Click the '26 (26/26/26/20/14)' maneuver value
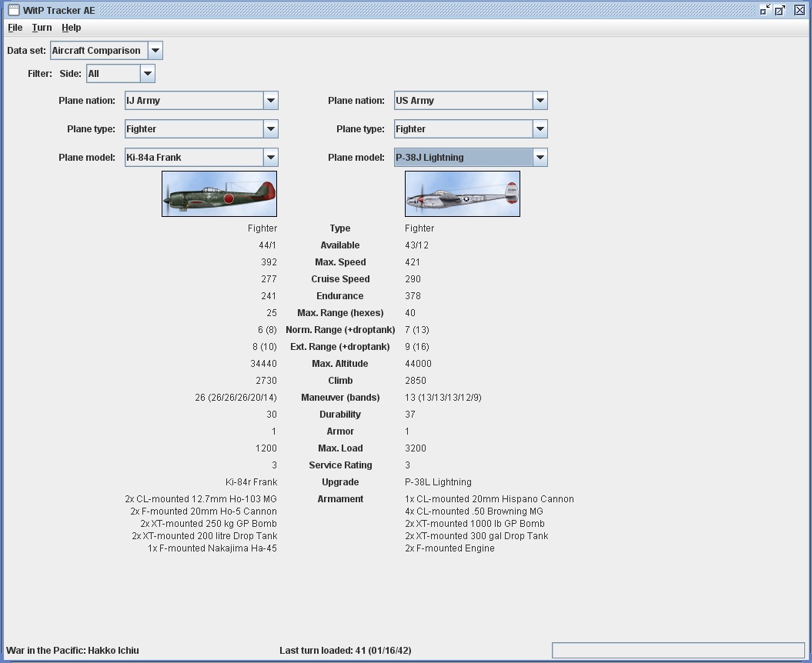The width and height of the screenshot is (812, 663). click(x=236, y=398)
